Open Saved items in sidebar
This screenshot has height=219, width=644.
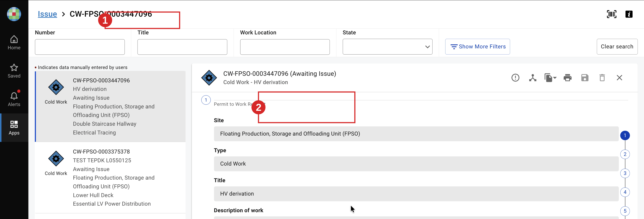pyautogui.click(x=14, y=71)
